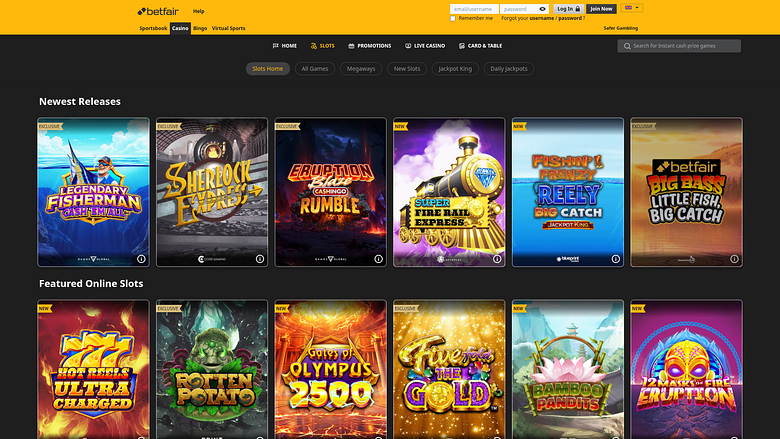Open Super Fire Rail Express game

click(x=449, y=192)
